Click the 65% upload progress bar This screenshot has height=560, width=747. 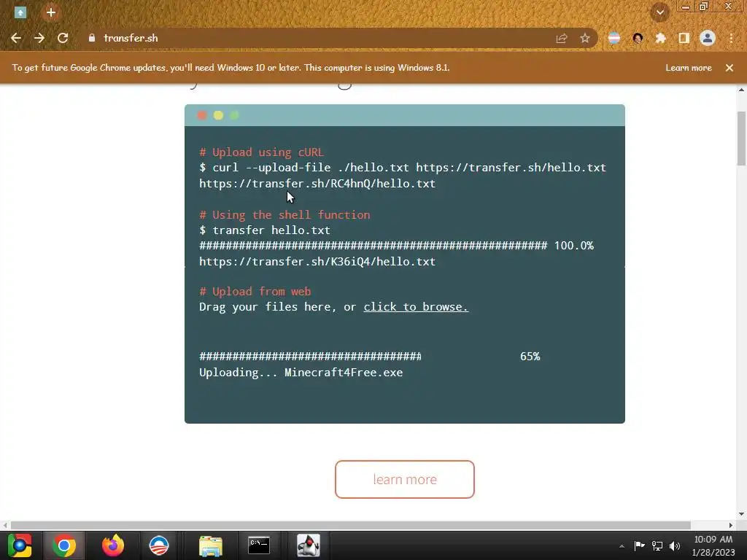click(x=310, y=356)
